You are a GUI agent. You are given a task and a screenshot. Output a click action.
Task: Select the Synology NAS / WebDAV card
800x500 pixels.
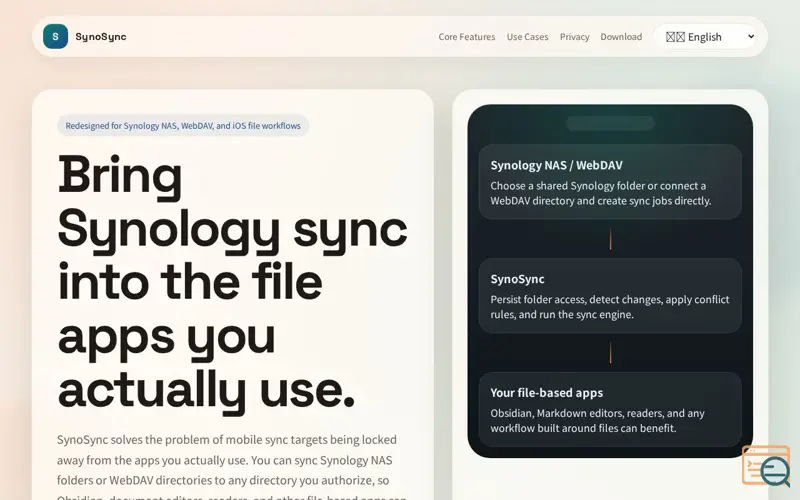pos(610,182)
